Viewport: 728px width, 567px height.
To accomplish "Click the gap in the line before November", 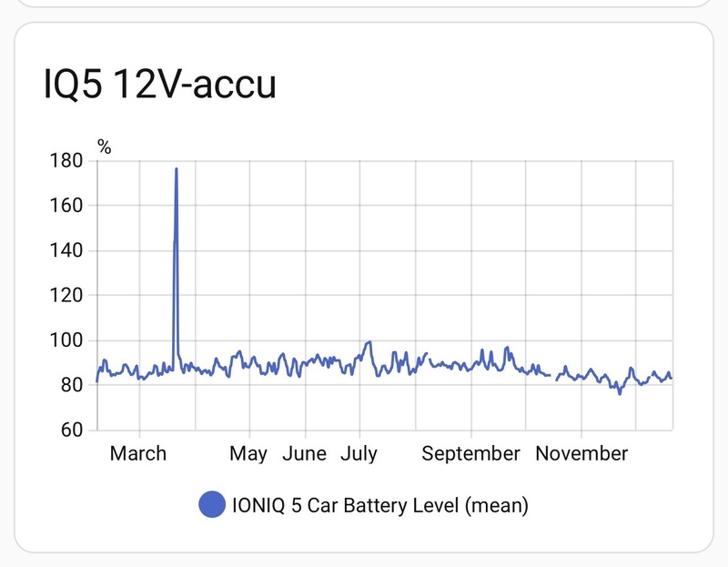I will (x=553, y=376).
